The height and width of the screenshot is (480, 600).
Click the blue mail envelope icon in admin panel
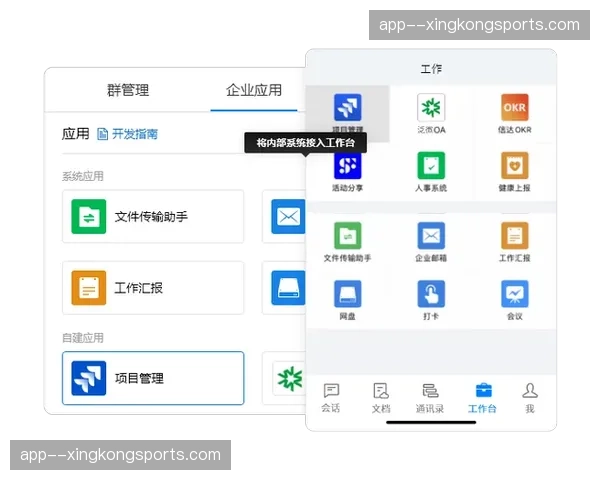(288, 217)
